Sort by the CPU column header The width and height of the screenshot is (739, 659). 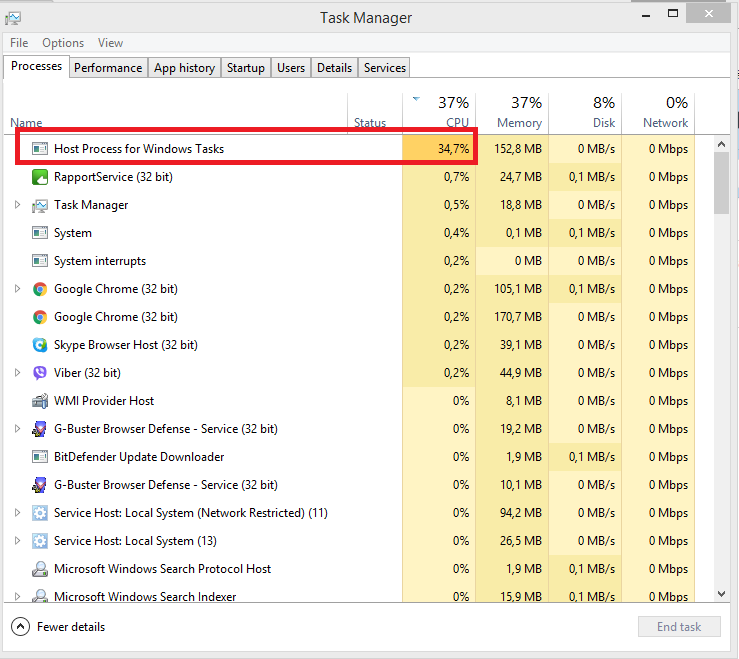tap(439, 113)
